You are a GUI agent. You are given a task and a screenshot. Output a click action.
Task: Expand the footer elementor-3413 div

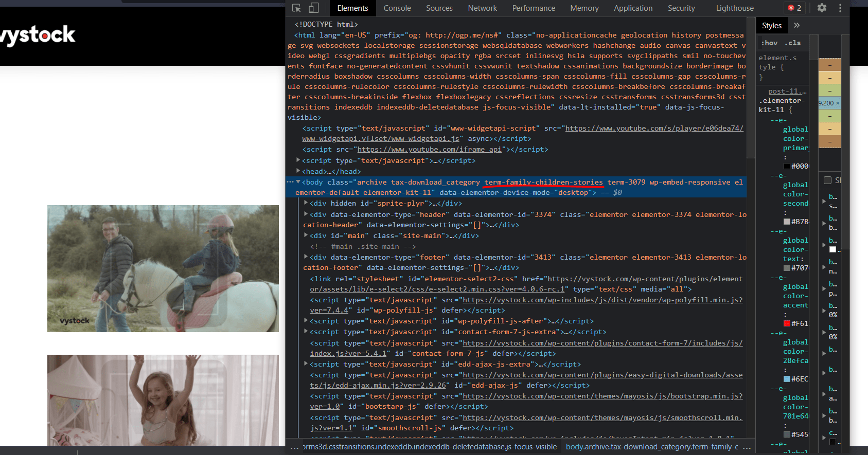306,257
